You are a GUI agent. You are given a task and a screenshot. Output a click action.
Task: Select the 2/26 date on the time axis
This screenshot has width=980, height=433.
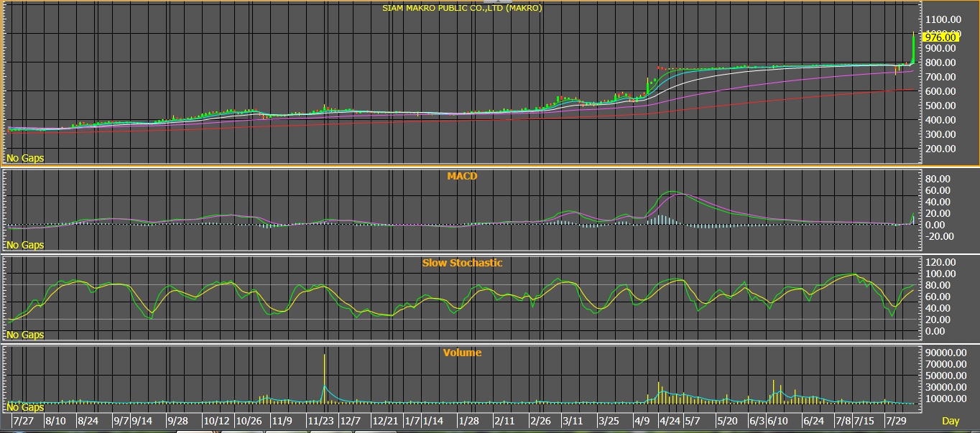click(541, 420)
